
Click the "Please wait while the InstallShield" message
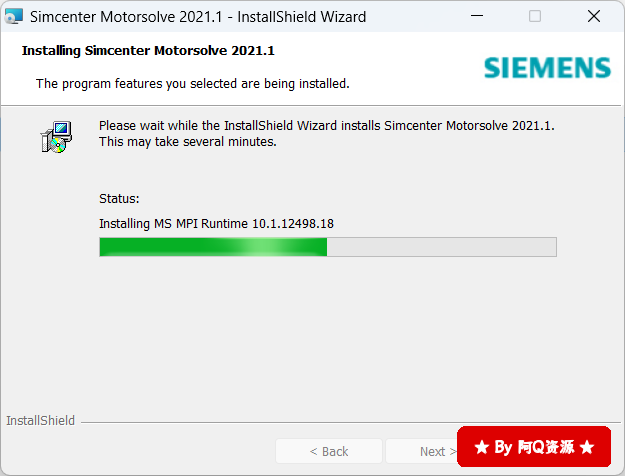pyautogui.click(x=326, y=134)
